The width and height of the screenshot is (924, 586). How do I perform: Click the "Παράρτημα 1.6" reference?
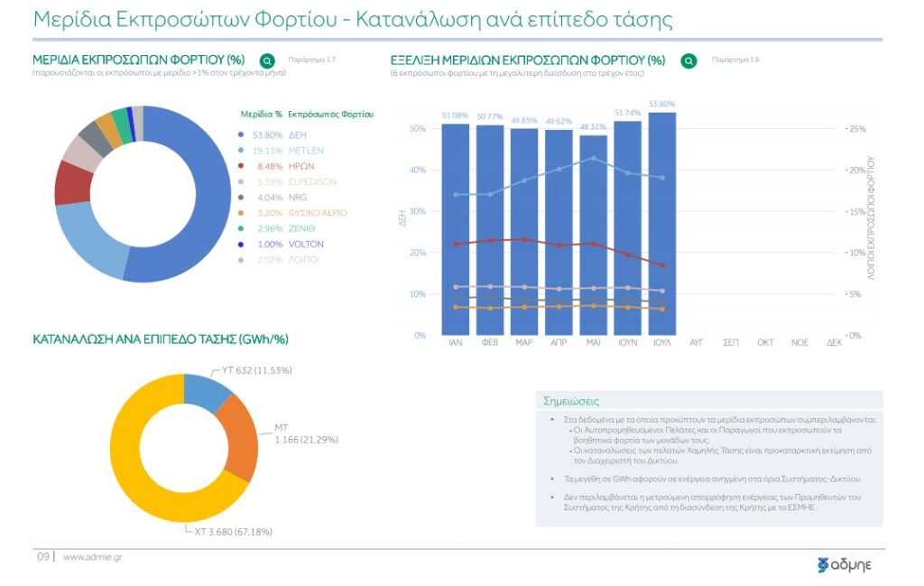pos(735,60)
